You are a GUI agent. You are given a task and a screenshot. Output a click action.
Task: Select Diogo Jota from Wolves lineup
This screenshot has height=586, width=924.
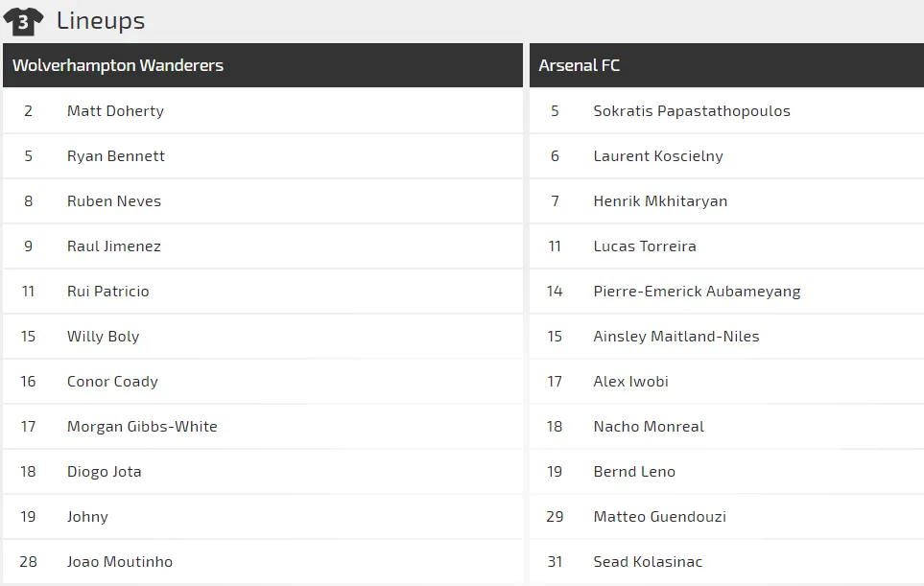click(105, 472)
